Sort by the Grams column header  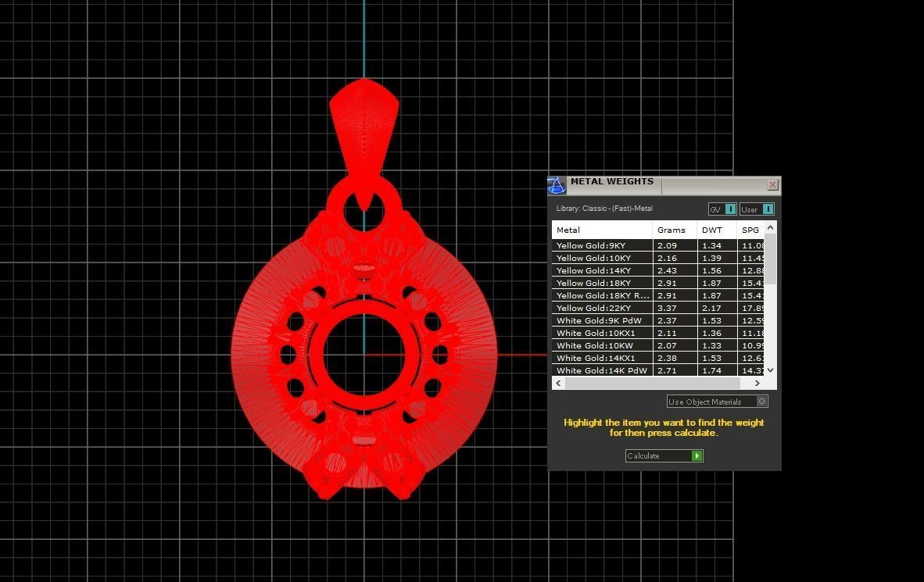point(674,230)
